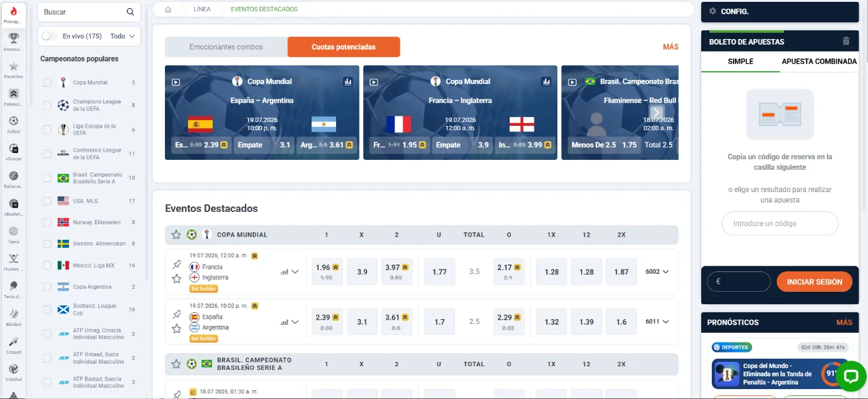The height and width of the screenshot is (399, 868).
Task: Play video on España – Argentina card
Action: click(x=175, y=81)
